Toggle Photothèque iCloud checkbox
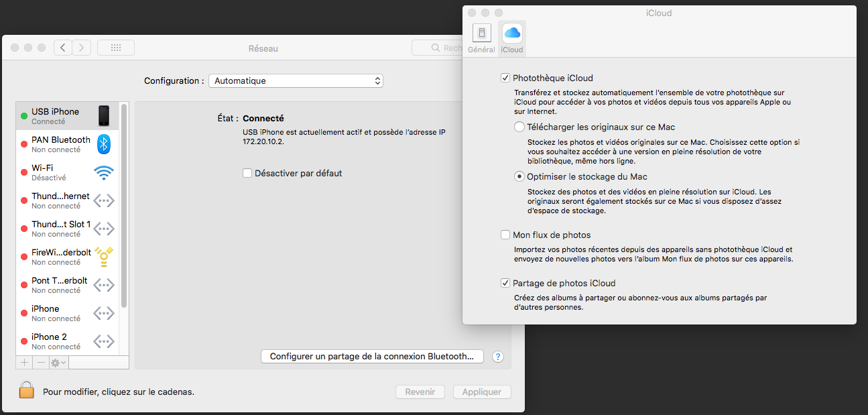The image size is (868, 415). click(505, 78)
